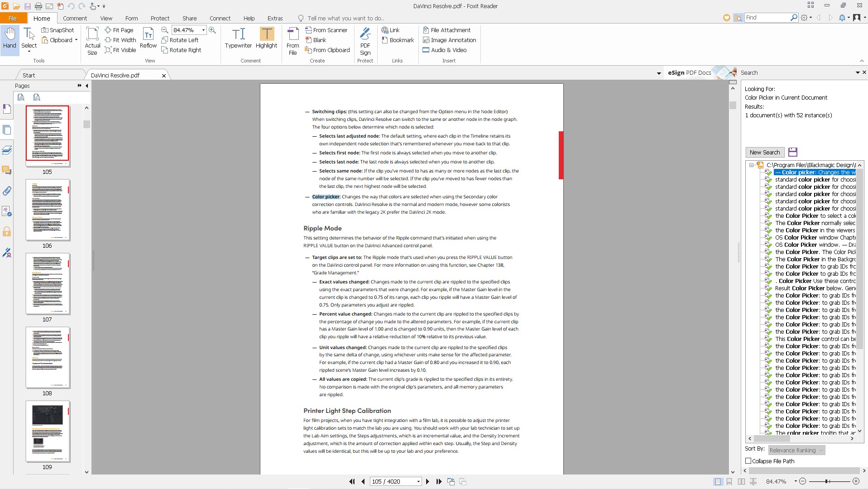
Task: Collapse the ribbon with the chevron
Action: coord(862,61)
